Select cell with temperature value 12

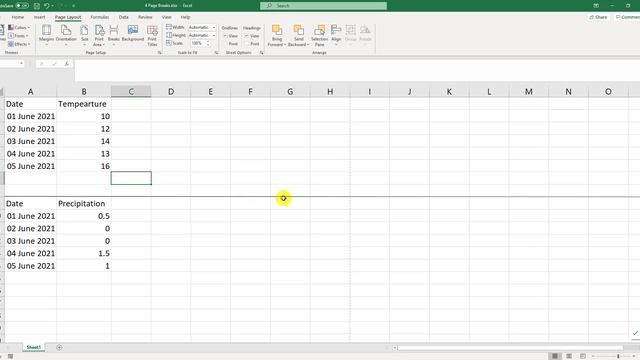pos(84,129)
